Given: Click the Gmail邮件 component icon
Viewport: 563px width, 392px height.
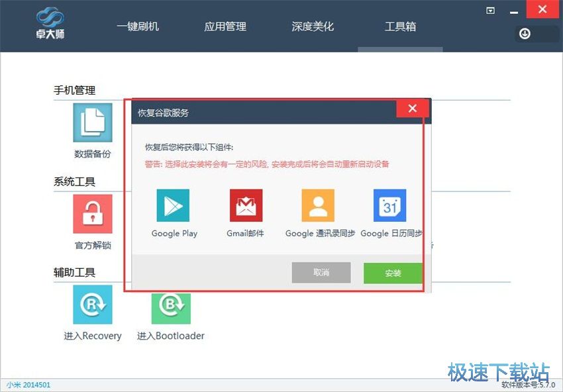Looking at the screenshot, I should pos(246,205).
